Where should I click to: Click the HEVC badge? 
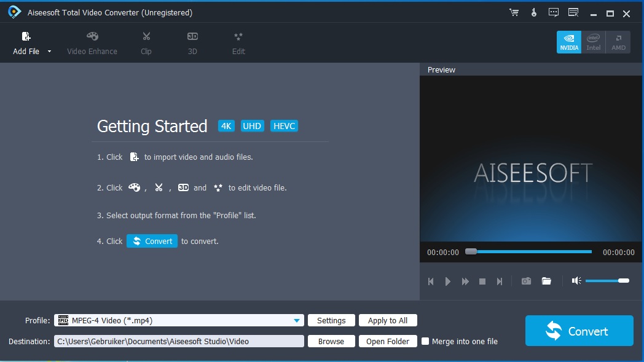[x=285, y=126]
